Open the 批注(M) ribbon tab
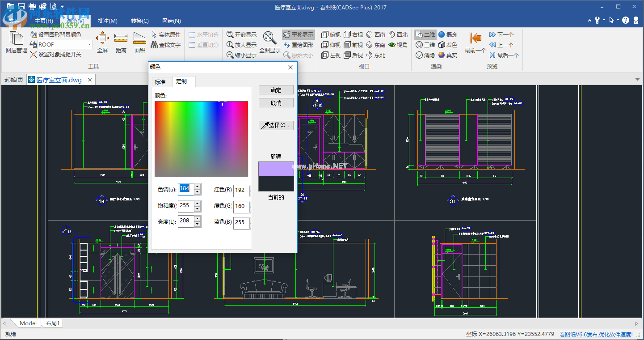Image resolution: width=644 pixels, height=340 pixels. [107, 21]
